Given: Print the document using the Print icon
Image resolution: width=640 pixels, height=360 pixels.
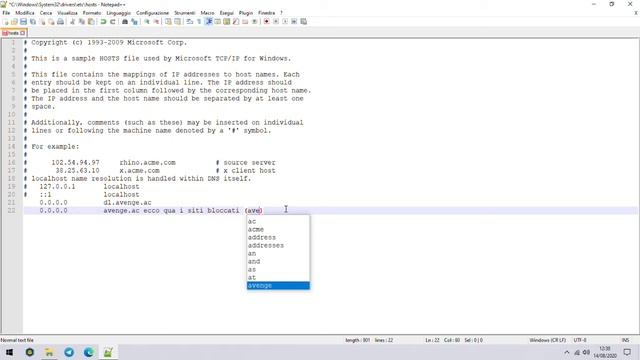Looking at the screenshot, I should 60,22.
